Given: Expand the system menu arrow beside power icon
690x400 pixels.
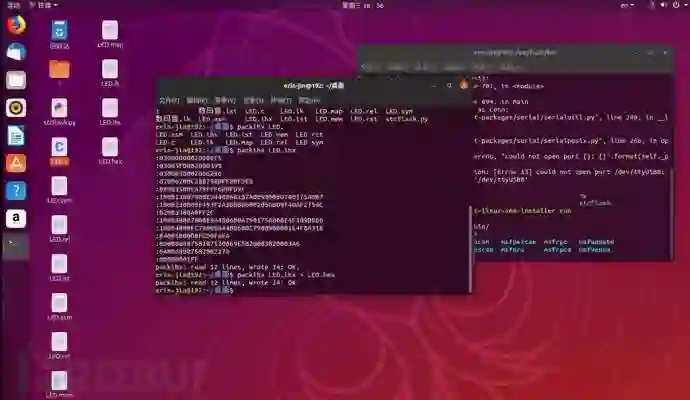Looking at the screenshot, I should pos(685,5).
